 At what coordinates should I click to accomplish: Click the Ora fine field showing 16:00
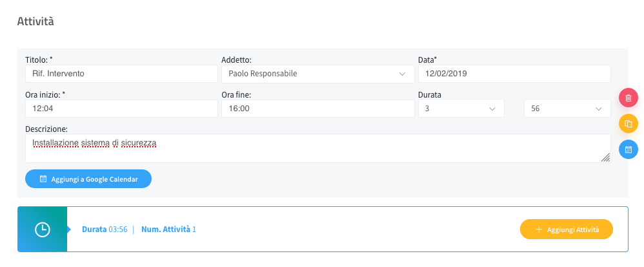[318, 109]
